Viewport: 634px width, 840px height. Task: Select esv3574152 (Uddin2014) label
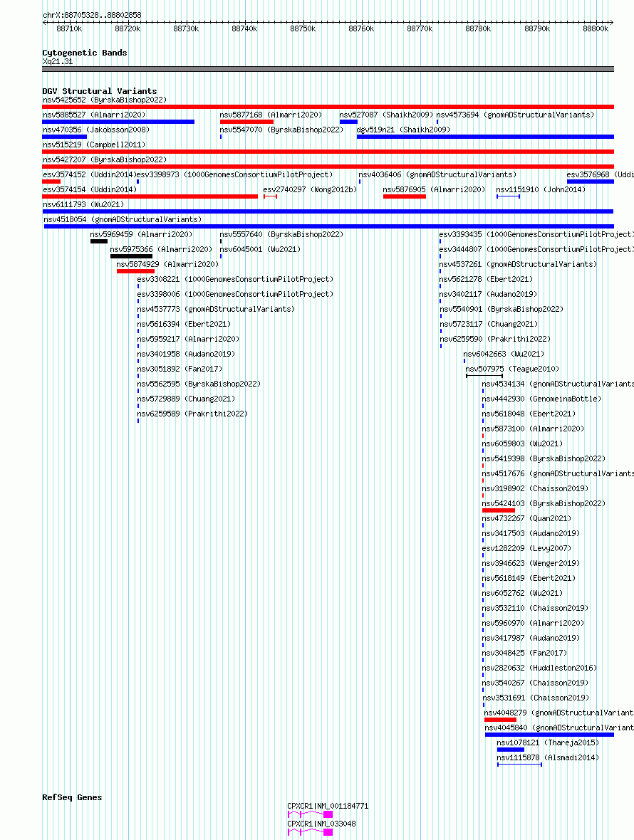tap(90, 174)
